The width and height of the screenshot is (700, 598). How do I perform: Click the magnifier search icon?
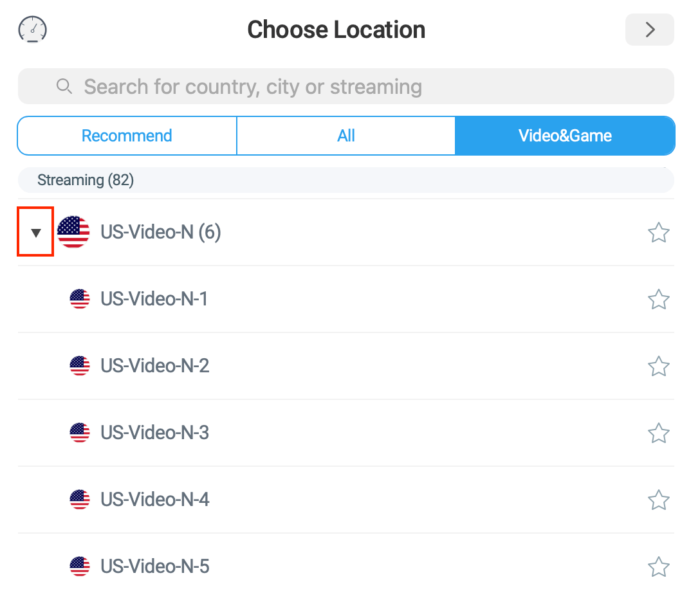(x=64, y=86)
